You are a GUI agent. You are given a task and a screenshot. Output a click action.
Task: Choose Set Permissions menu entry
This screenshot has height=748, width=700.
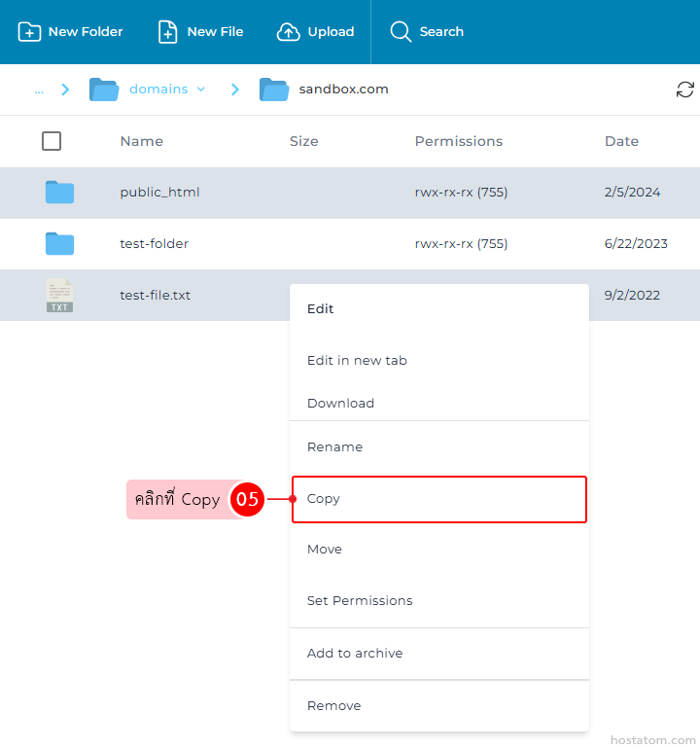pos(360,601)
